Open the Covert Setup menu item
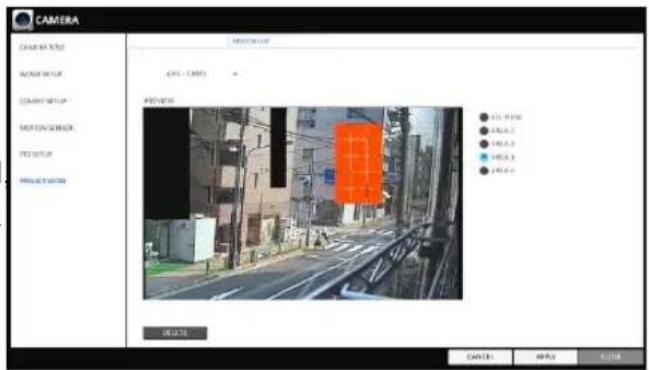The height and width of the screenshot is (370, 649). 43,101
